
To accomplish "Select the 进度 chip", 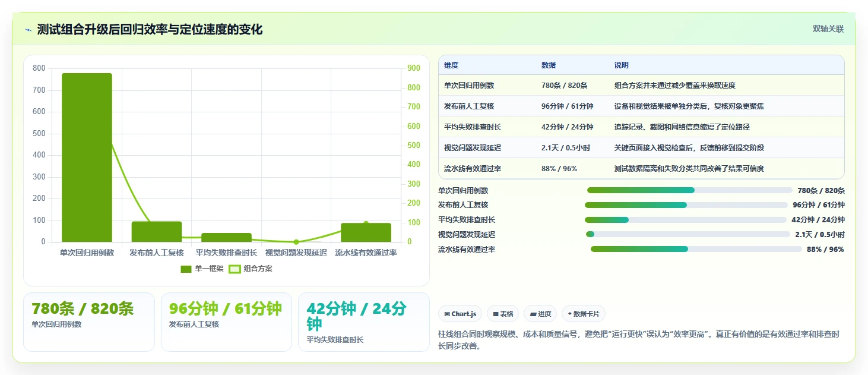I will coord(540,314).
